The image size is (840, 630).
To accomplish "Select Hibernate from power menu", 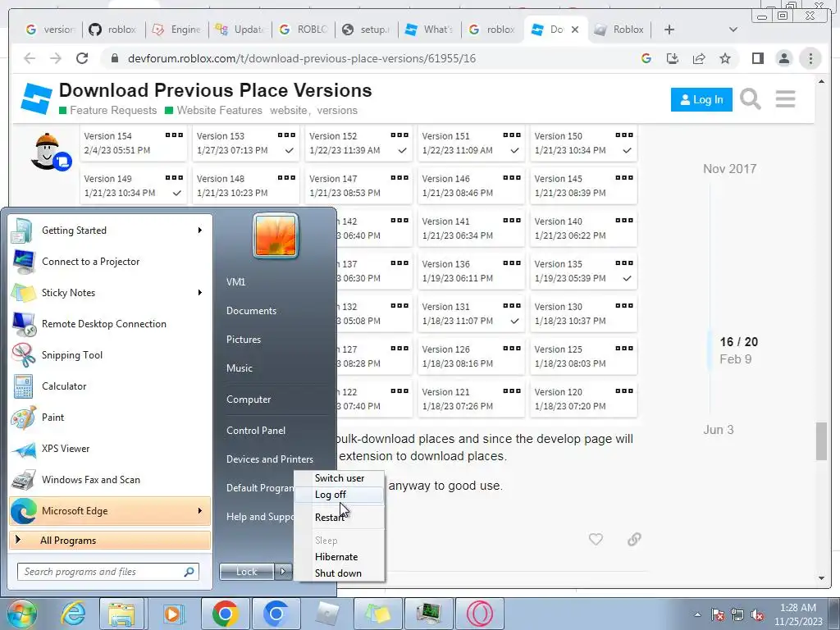I will (339, 557).
